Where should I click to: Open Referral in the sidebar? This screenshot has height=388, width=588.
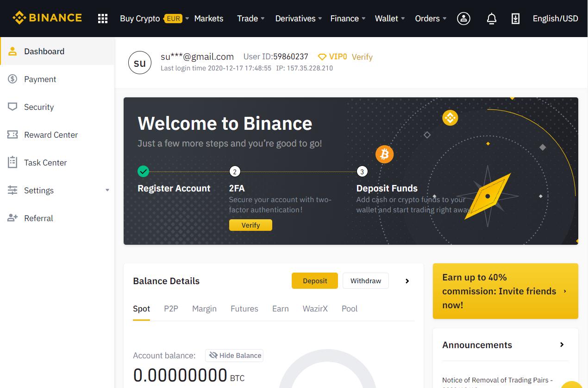pyautogui.click(x=57, y=218)
